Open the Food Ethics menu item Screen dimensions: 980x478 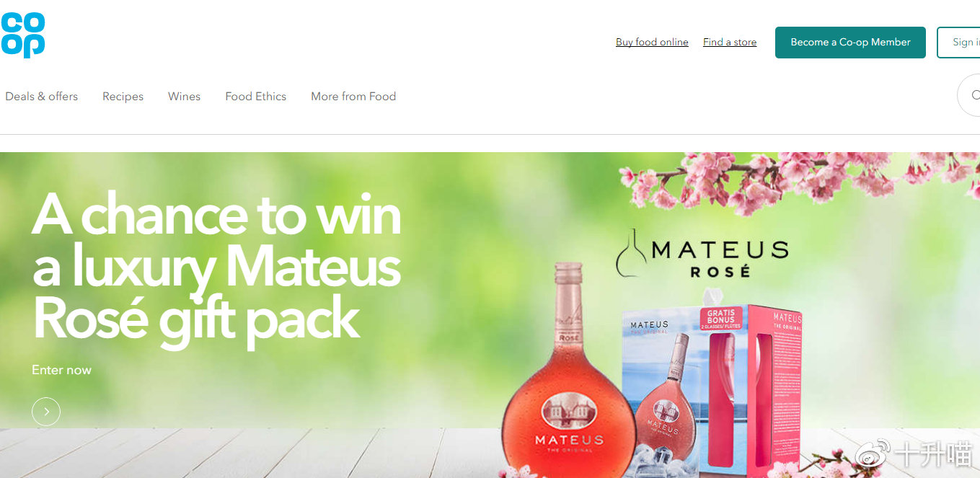pos(255,96)
